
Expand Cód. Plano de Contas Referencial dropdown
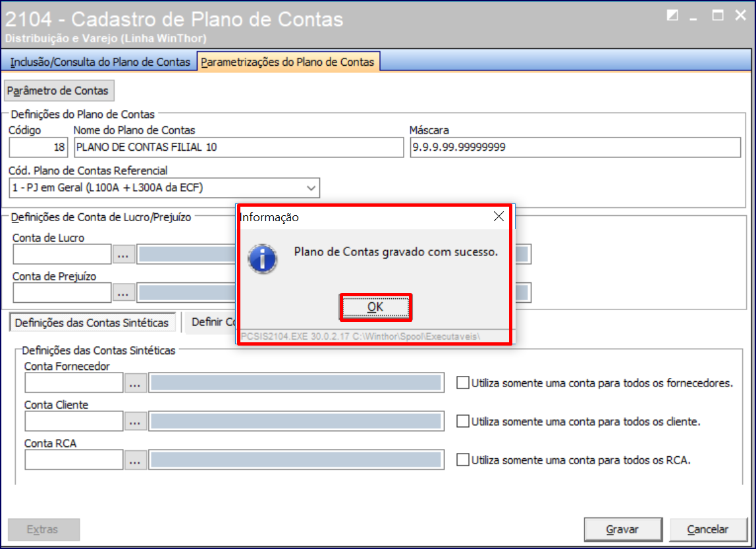tap(311, 188)
